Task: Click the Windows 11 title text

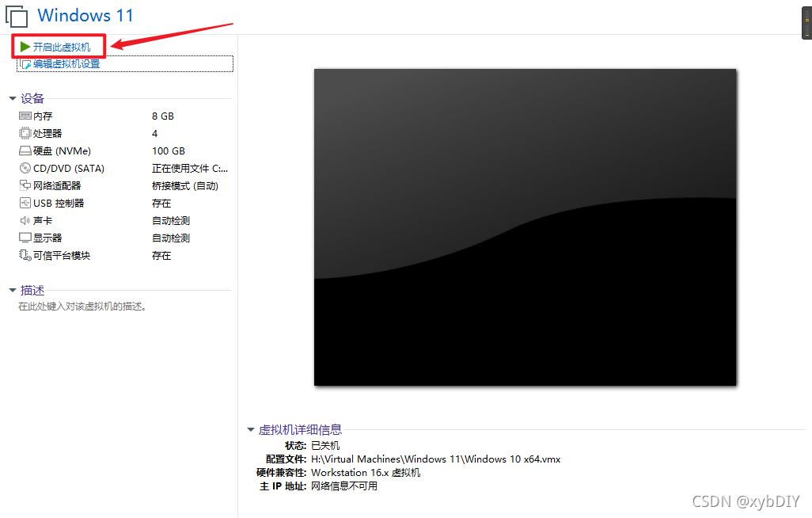Action: coord(85,16)
